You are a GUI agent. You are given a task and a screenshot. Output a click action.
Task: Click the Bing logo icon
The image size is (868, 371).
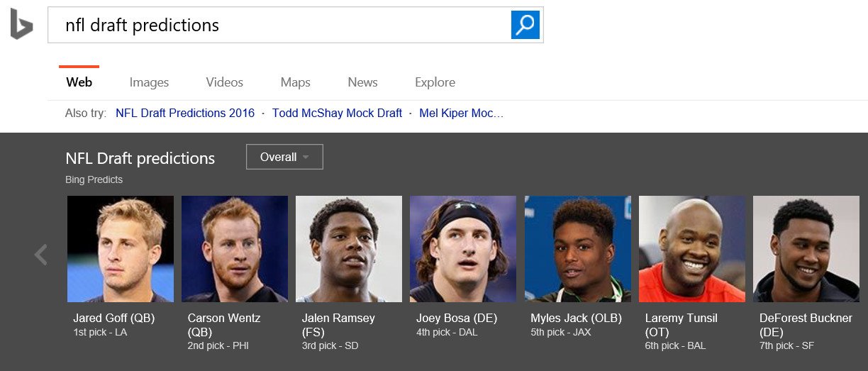click(21, 25)
